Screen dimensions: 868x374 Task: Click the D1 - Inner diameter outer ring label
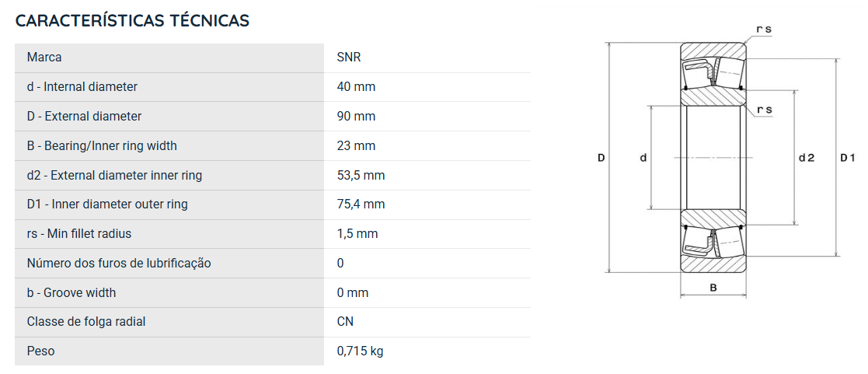pyautogui.click(x=107, y=204)
